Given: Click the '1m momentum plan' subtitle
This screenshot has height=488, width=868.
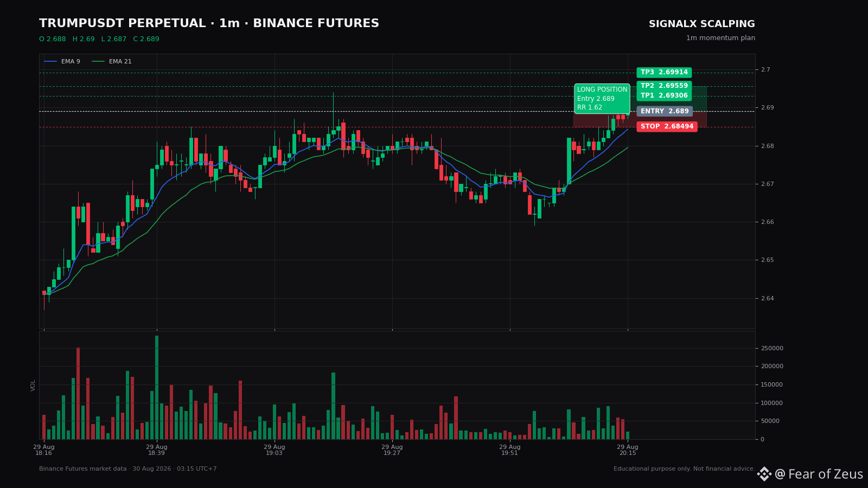Looking at the screenshot, I should click(x=720, y=38).
